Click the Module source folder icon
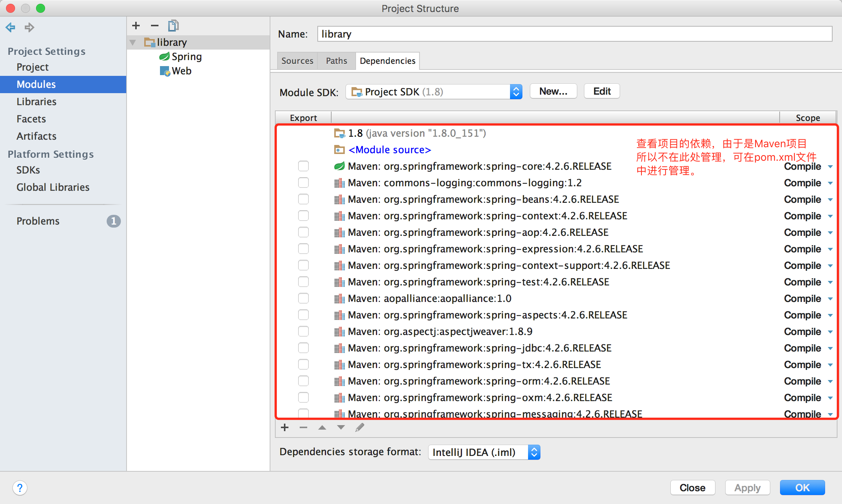Image resolution: width=842 pixels, height=504 pixels. 340,150
